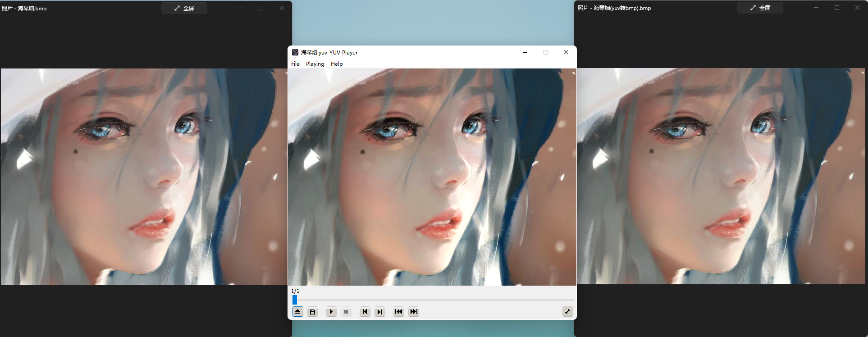Click 全屏 fullscreen button in 海琴烟(yuv转bmp).bmp window
Screen dimensions: 868x337
(760, 8)
